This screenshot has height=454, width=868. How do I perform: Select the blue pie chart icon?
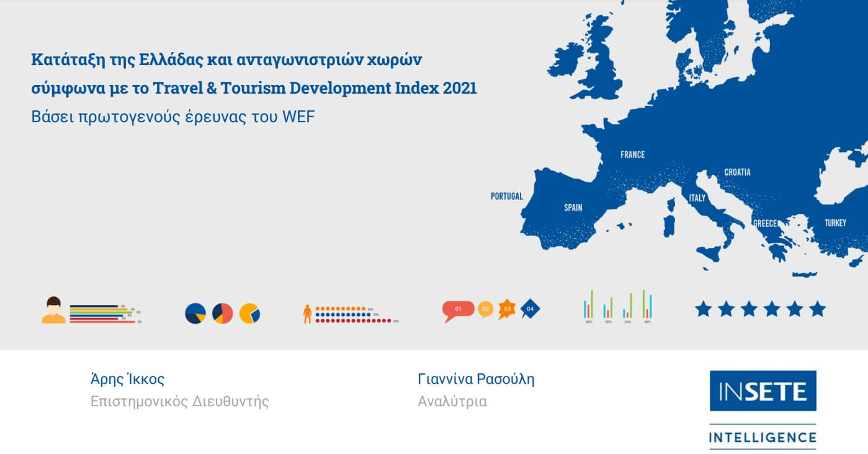coord(195,313)
